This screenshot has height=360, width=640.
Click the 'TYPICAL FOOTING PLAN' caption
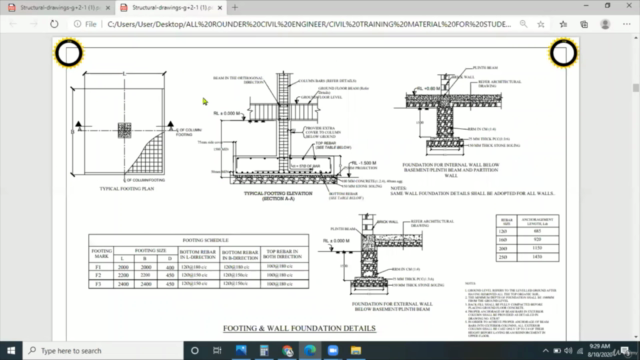click(127, 189)
